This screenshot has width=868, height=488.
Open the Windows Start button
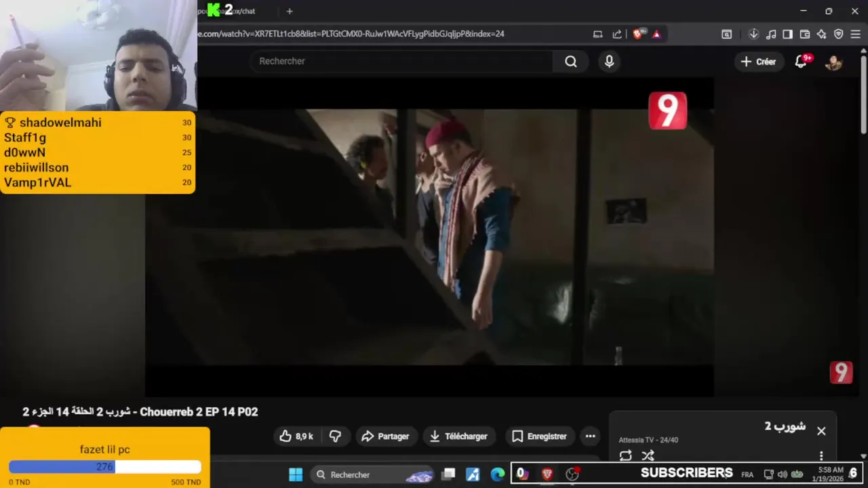(x=296, y=474)
